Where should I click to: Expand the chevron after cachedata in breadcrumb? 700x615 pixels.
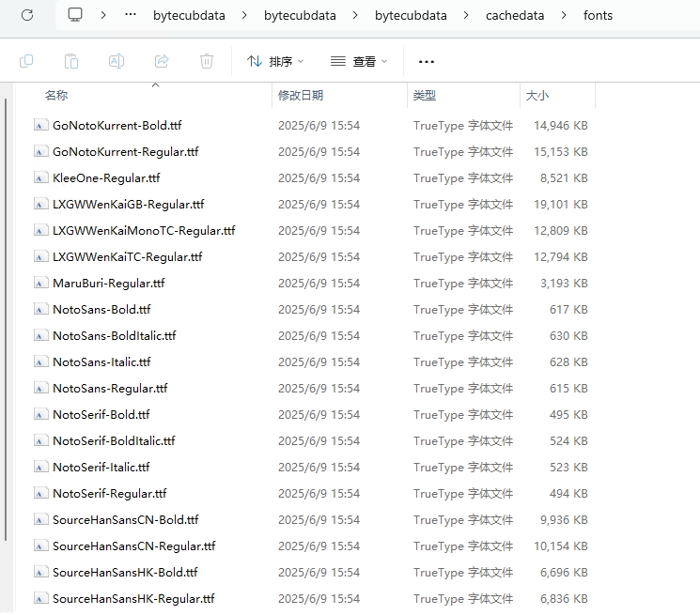[564, 15]
